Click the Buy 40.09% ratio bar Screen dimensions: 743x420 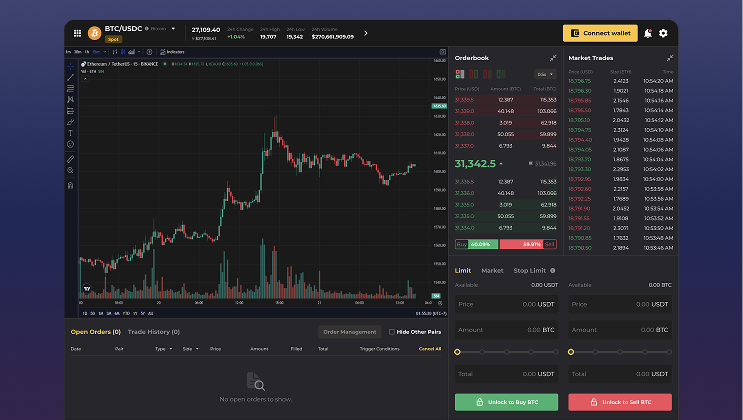[x=476, y=245]
